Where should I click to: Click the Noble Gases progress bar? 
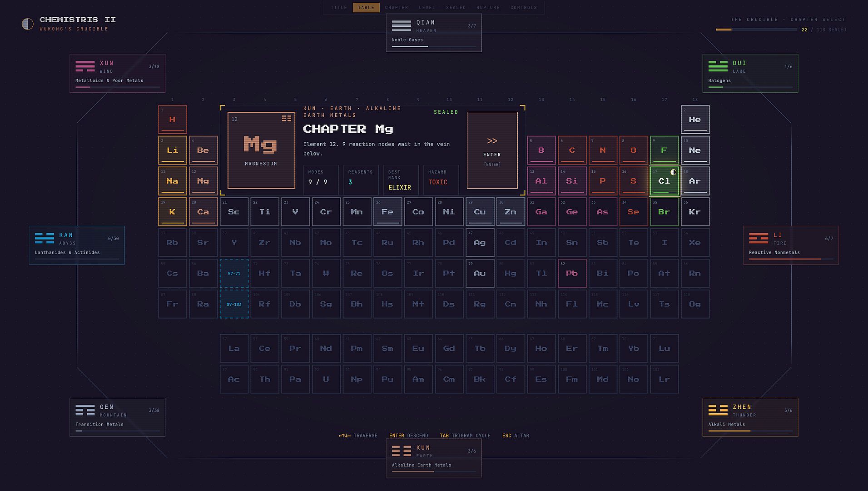click(x=434, y=46)
